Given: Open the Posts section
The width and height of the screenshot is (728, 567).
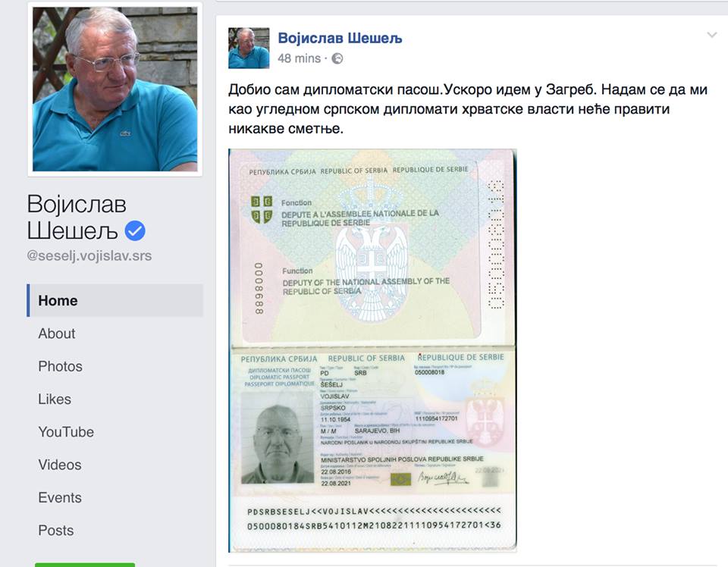Looking at the screenshot, I should coord(56,531).
